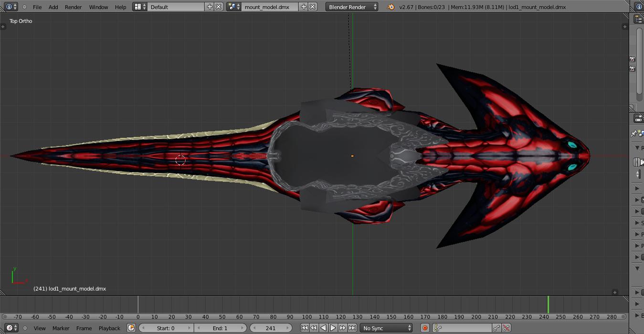This screenshot has height=334, width=644.
Task: Click the Start: 0 frame field
Action: (166, 328)
